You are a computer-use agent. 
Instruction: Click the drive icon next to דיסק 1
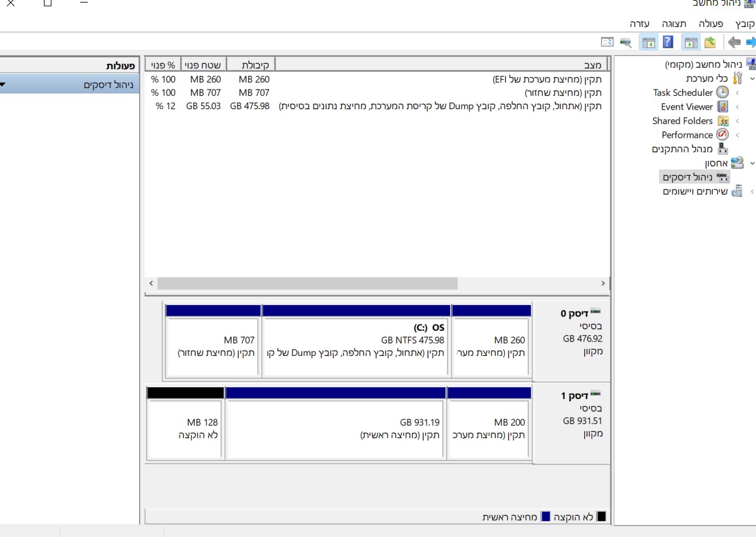point(596,394)
